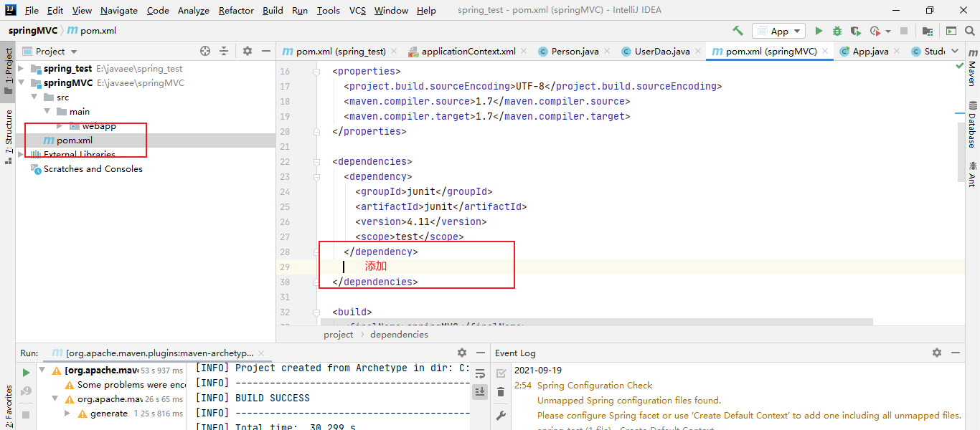Close the maven-archetype Run tab
Viewport: 980px width, 430px height.
261,353
